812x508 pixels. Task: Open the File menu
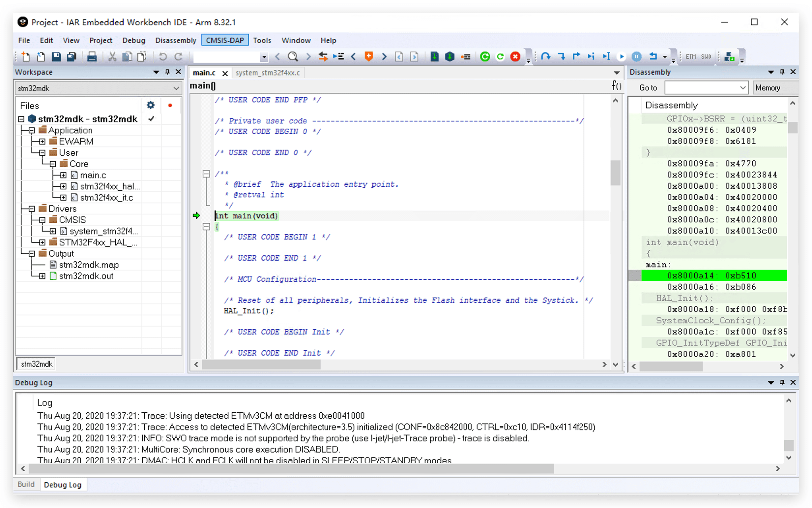[x=24, y=40]
